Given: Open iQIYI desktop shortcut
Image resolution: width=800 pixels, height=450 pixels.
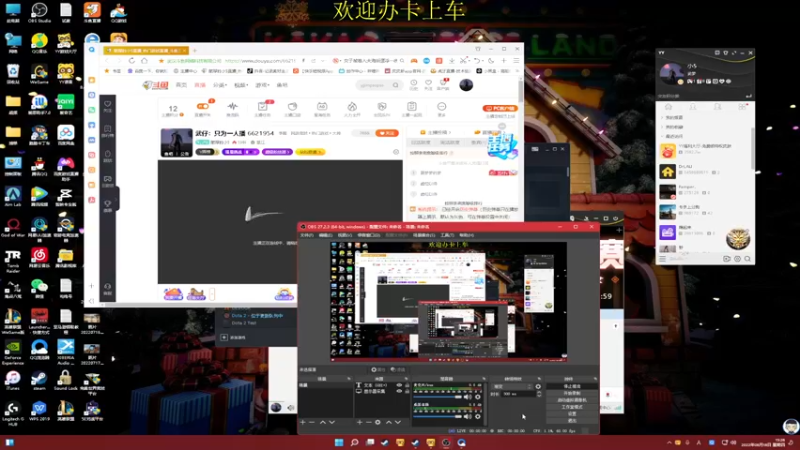Looking at the screenshot, I should 65,104.
